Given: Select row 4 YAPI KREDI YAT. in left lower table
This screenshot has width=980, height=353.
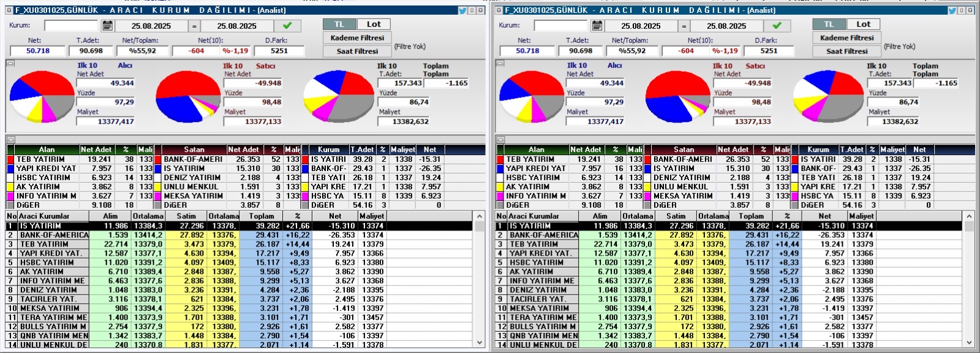Looking at the screenshot, I should (x=239, y=254).
